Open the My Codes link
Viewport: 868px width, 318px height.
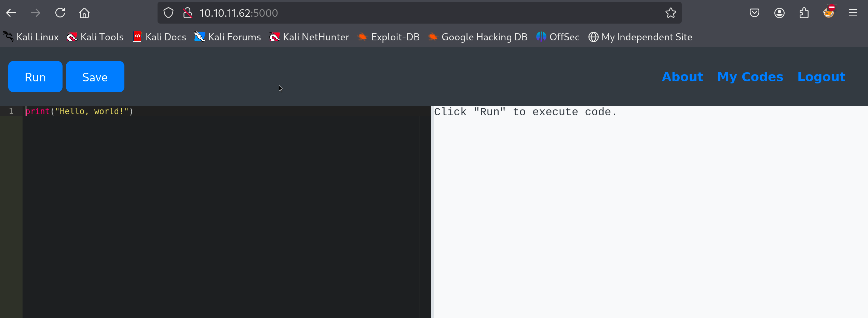pyautogui.click(x=750, y=77)
